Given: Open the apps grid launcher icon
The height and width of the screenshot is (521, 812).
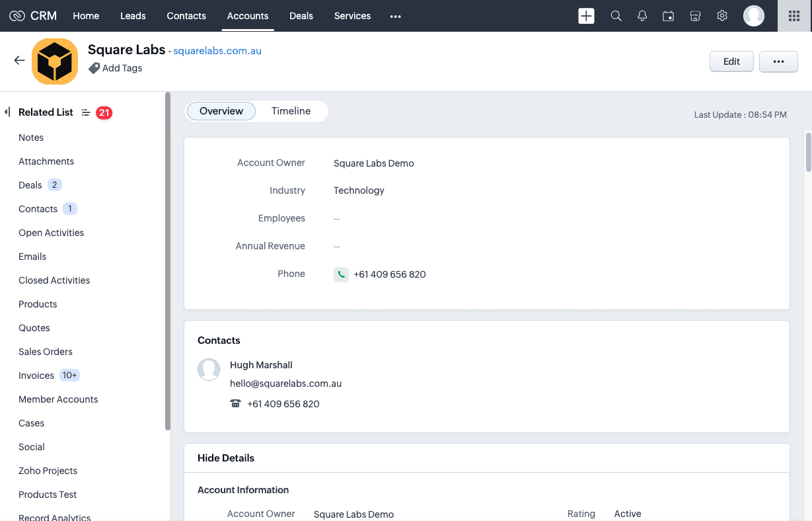Looking at the screenshot, I should pos(794,16).
